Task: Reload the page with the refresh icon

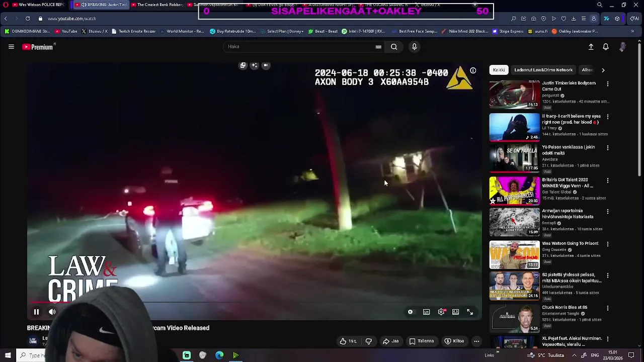Action: point(28,19)
